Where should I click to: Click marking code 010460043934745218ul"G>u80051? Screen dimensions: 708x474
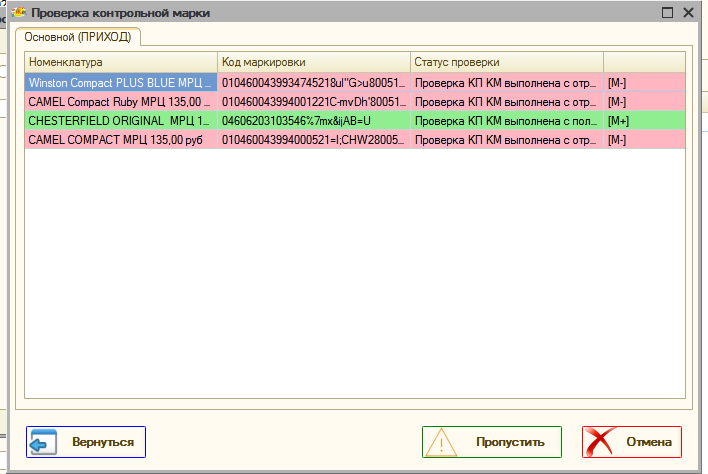pyautogui.click(x=314, y=83)
